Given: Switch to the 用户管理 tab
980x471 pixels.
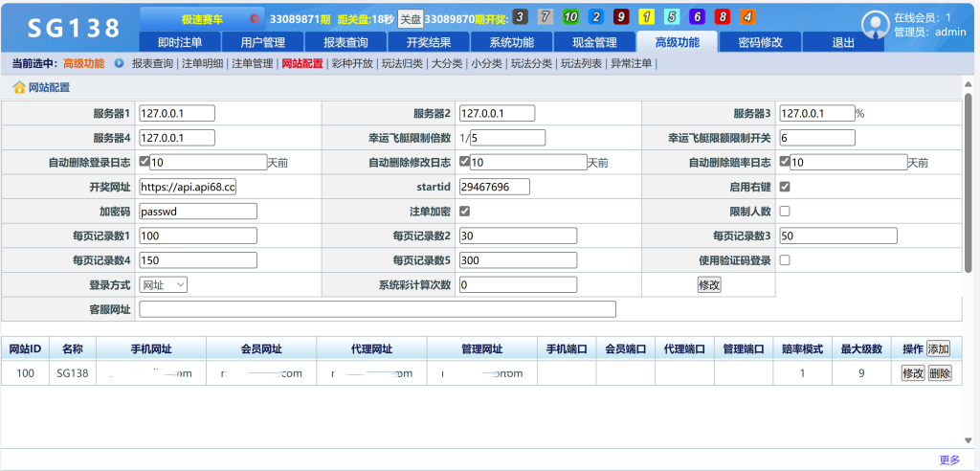Looking at the screenshot, I should click(262, 42).
